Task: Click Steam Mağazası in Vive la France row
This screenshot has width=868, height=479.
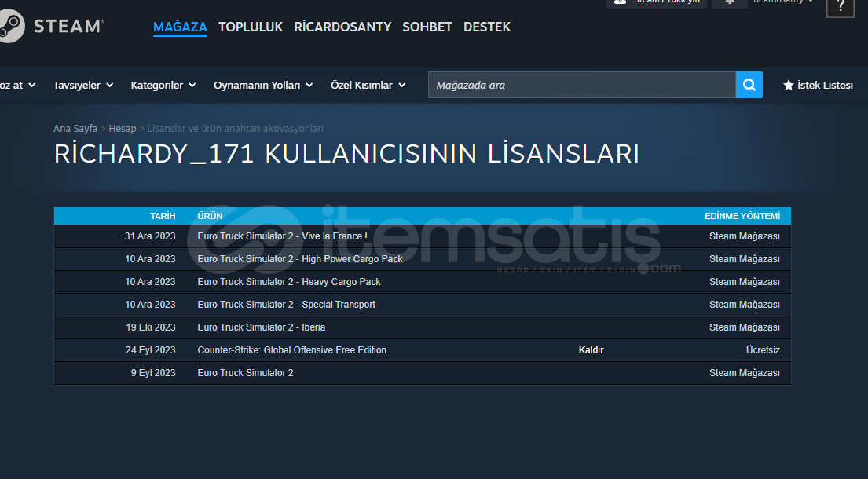Action: [745, 236]
